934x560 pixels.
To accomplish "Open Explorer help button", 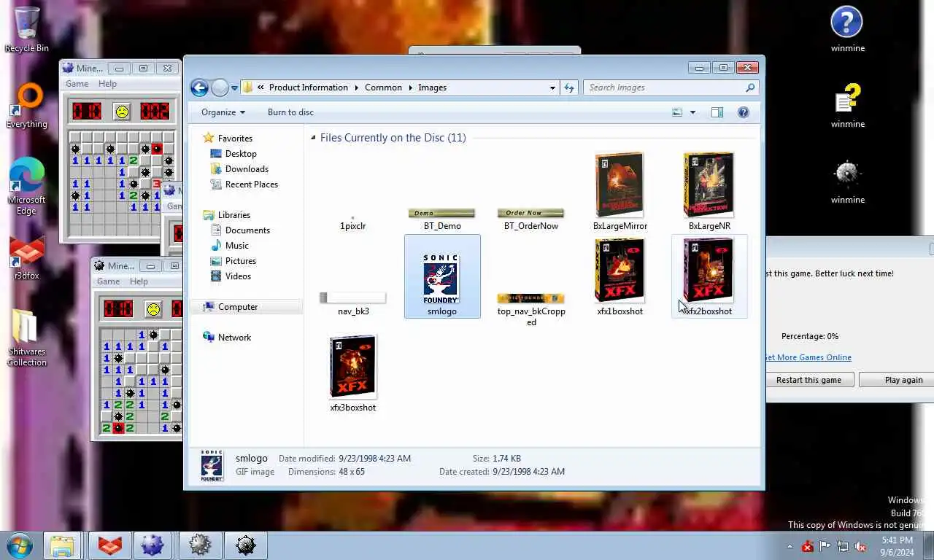I will 744,112.
